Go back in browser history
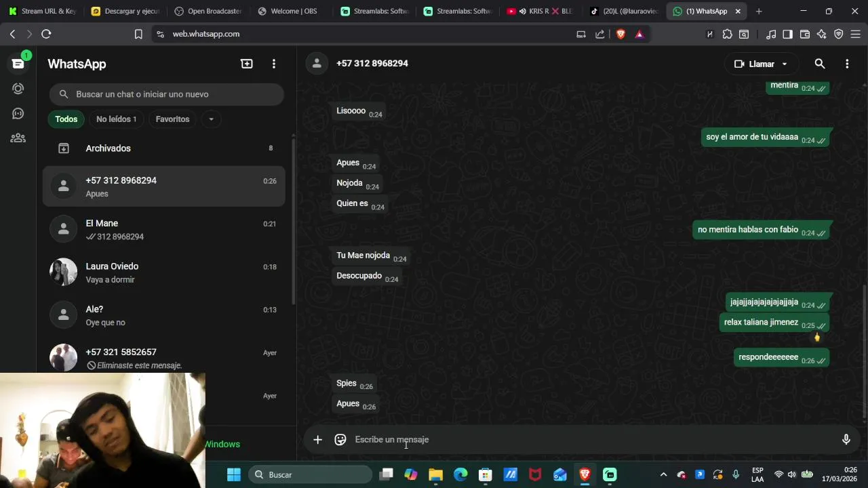The height and width of the screenshot is (488, 868). coord(12,34)
